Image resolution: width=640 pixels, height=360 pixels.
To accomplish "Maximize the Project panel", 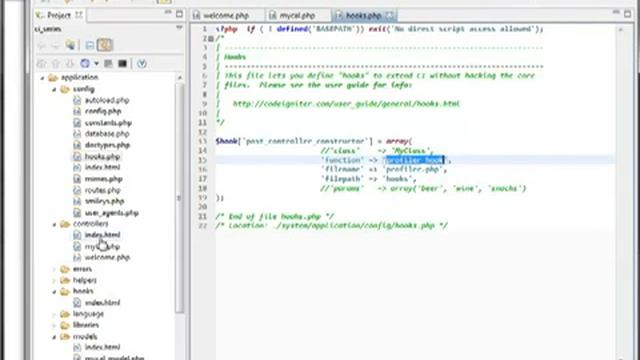I will tap(179, 14).
